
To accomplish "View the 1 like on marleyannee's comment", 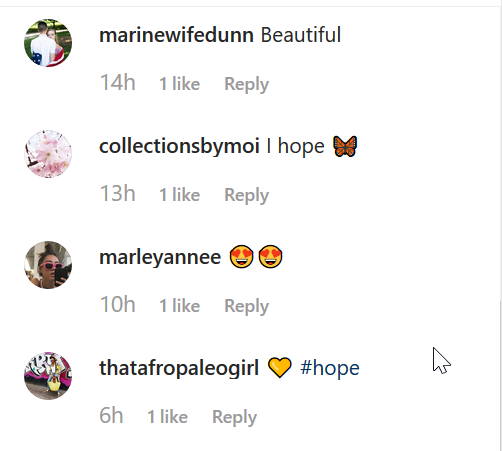I will point(179,306).
